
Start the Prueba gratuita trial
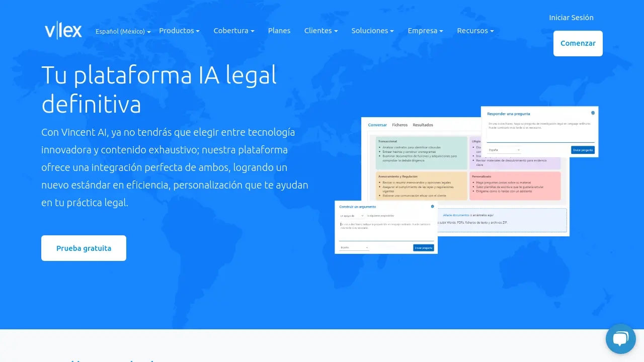pos(84,248)
